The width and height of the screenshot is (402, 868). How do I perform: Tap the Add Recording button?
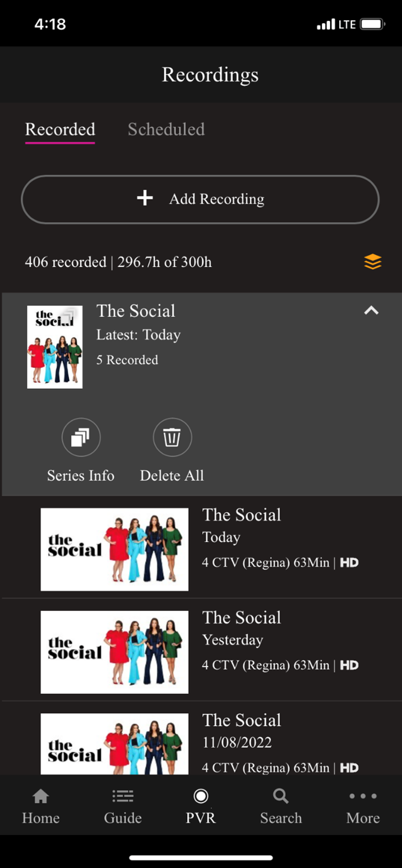tap(200, 199)
